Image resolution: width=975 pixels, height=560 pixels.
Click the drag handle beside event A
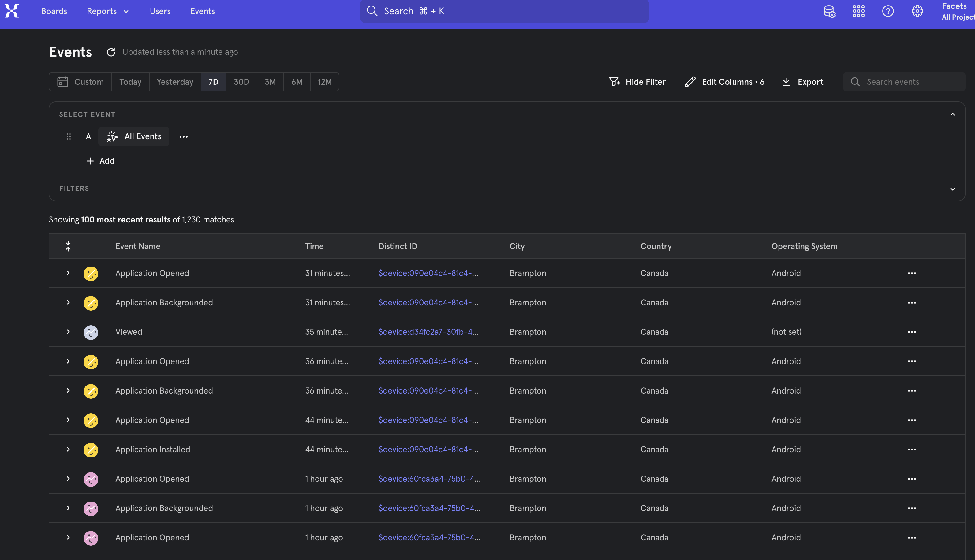pyautogui.click(x=69, y=136)
